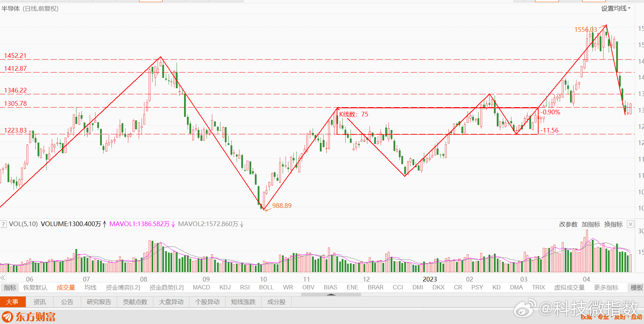Viewport: 644px width, 324px height.
Task: Open the 大事 tab
Action: point(13,302)
